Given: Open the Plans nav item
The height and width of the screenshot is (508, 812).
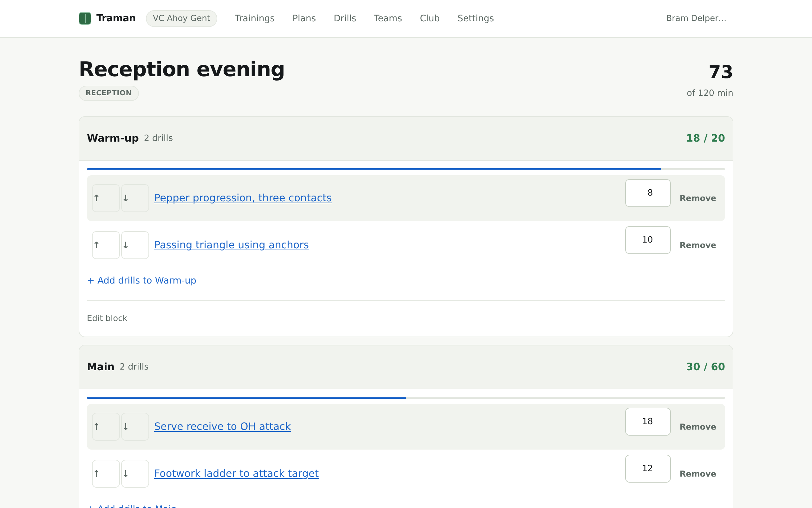Looking at the screenshot, I should (304, 18).
